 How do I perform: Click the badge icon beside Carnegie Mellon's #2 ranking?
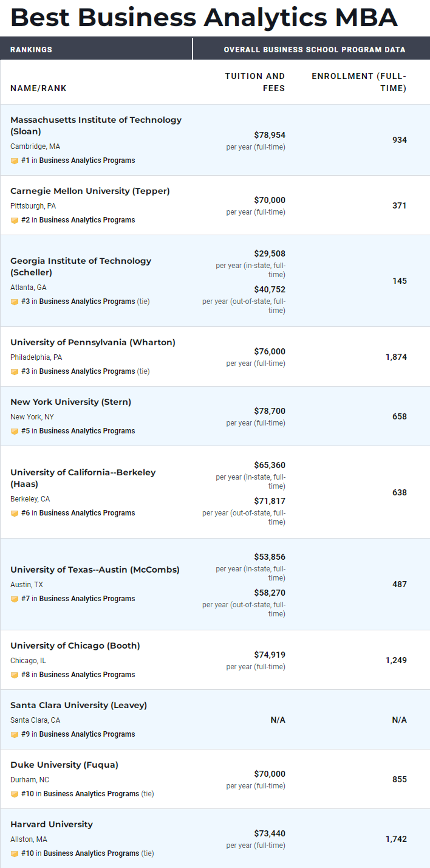(x=15, y=221)
